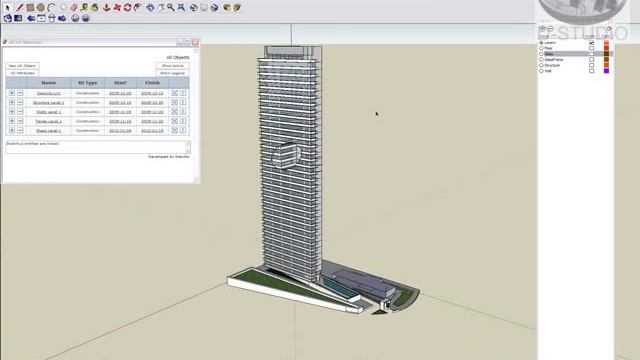Select the Zoom magnifier tool
Viewport: 640px width, 360px height.
[171, 7]
